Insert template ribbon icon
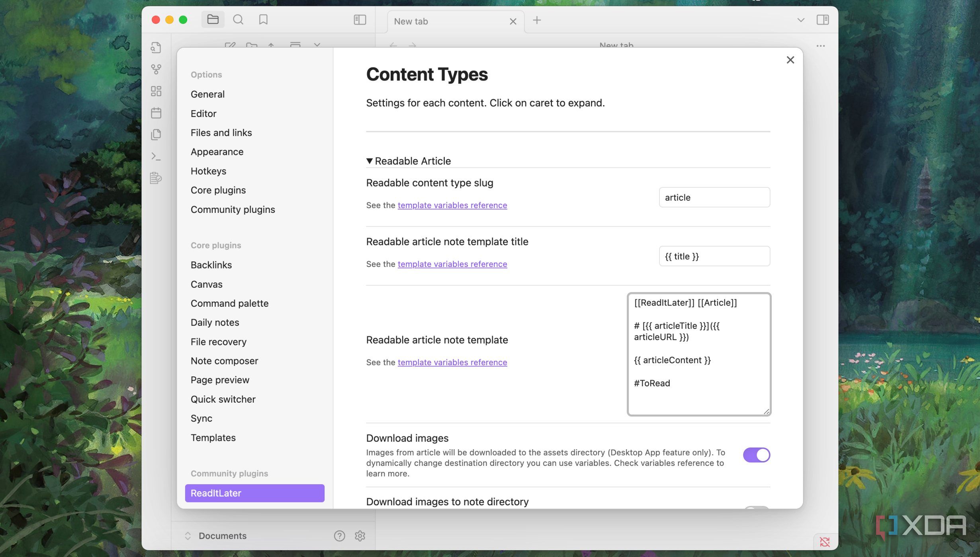 [156, 134]
